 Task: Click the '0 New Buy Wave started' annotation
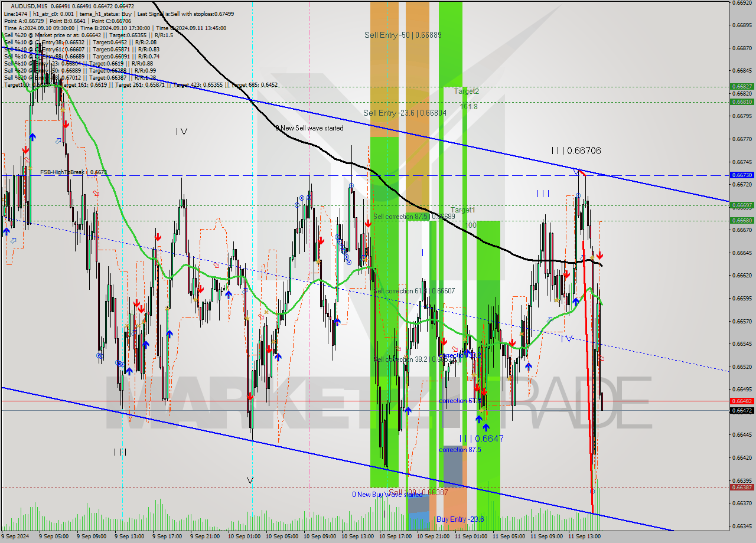click(x=387, y=495)
